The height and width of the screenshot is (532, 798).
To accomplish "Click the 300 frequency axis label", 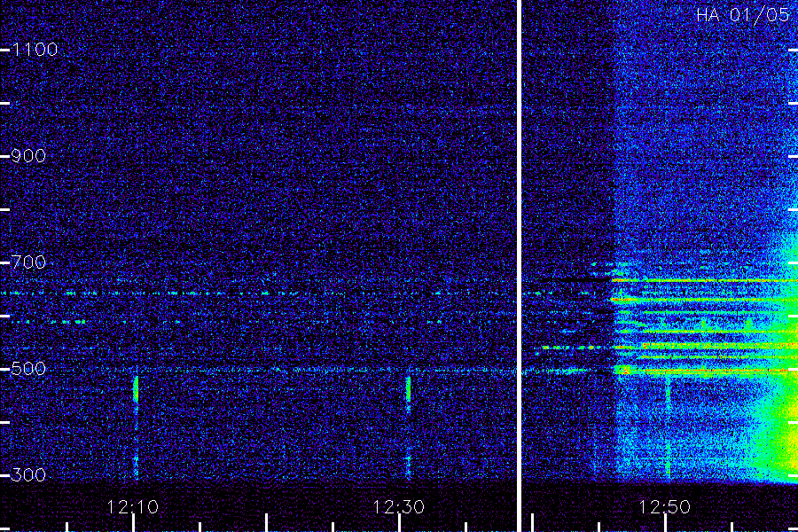I will coord(28,475).
